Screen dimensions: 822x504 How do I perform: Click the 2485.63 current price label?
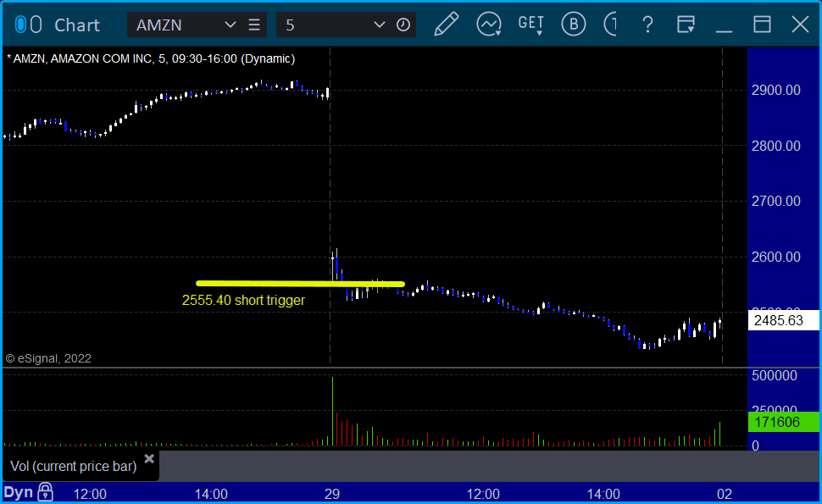[x=783, y=320]
